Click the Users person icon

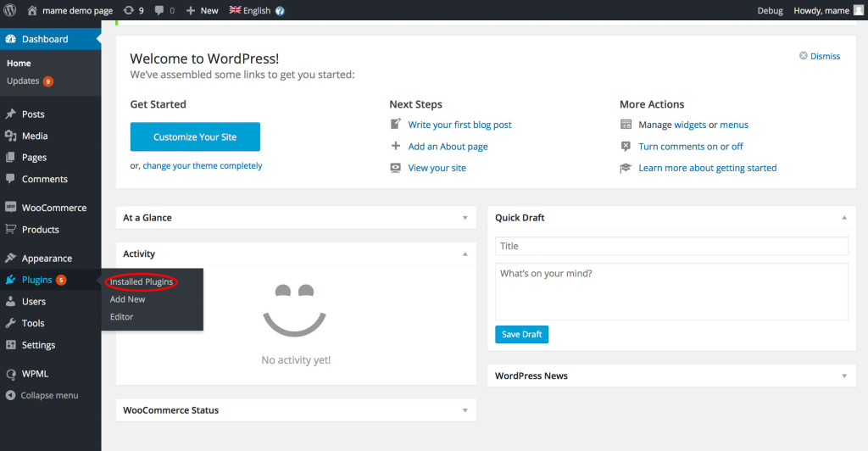coord(10,301)
